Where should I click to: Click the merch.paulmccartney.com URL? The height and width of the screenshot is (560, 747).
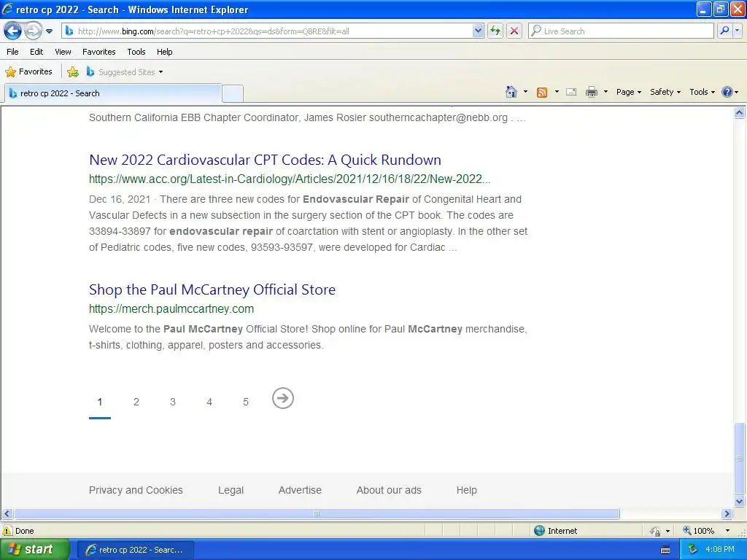171,308
